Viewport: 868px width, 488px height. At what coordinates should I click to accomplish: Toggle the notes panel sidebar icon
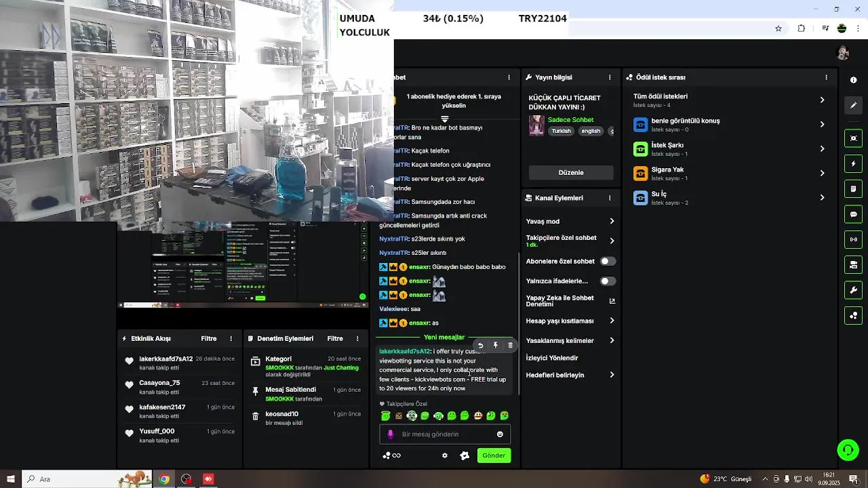(853, 188)
